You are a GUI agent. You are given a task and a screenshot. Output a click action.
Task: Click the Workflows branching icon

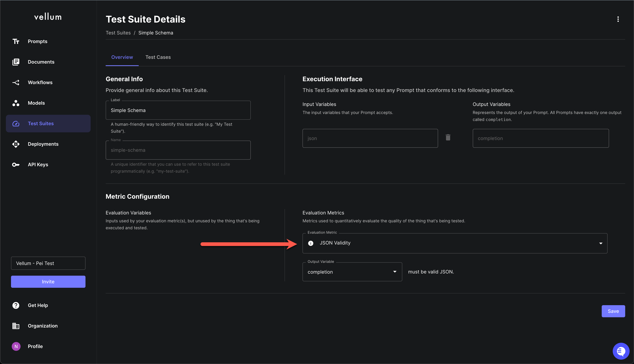16,82
